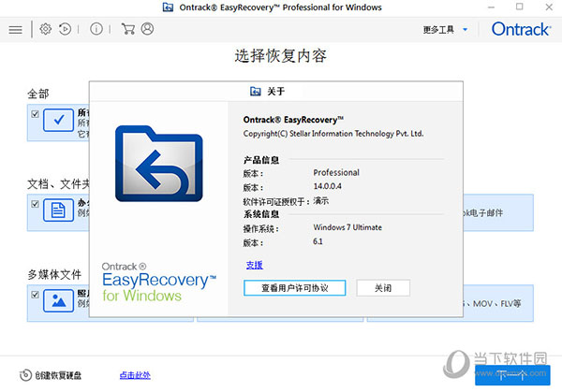Expand the 更多工具 dropdown arrow
This screenshot has width=562, height=392.
pyautogui.click(x=466, y=29)
